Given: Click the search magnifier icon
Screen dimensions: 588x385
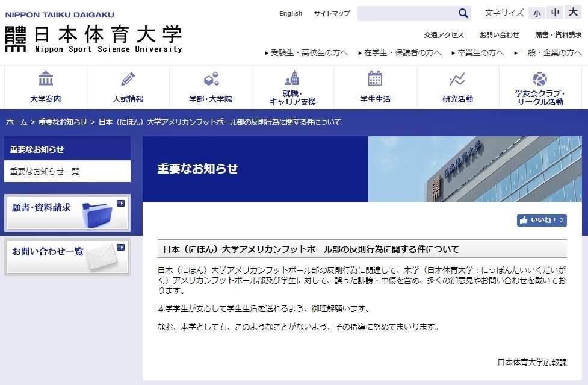Looking at the screenshot, I should (x=462, y=13).
